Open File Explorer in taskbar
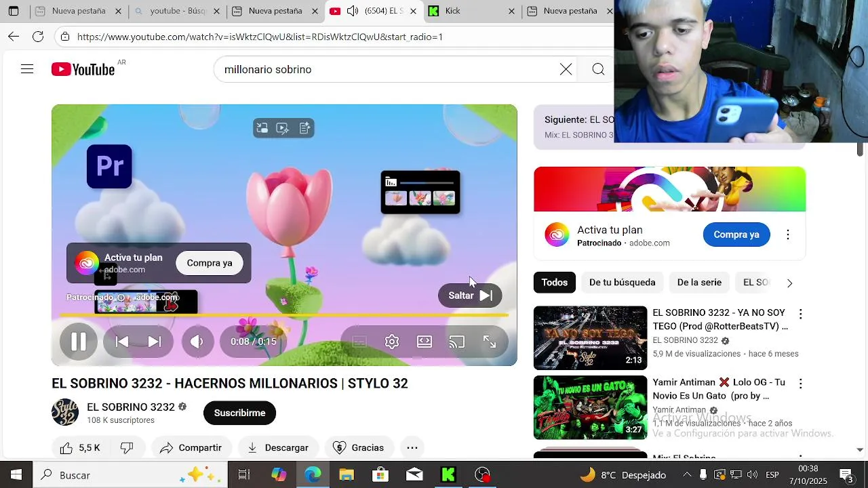 coord(347,475)
